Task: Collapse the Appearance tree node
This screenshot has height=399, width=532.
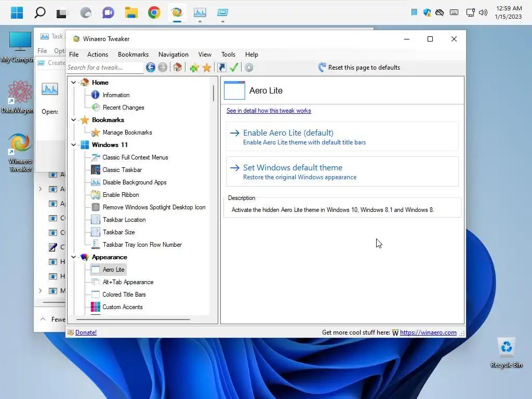Action: [74, 257]
